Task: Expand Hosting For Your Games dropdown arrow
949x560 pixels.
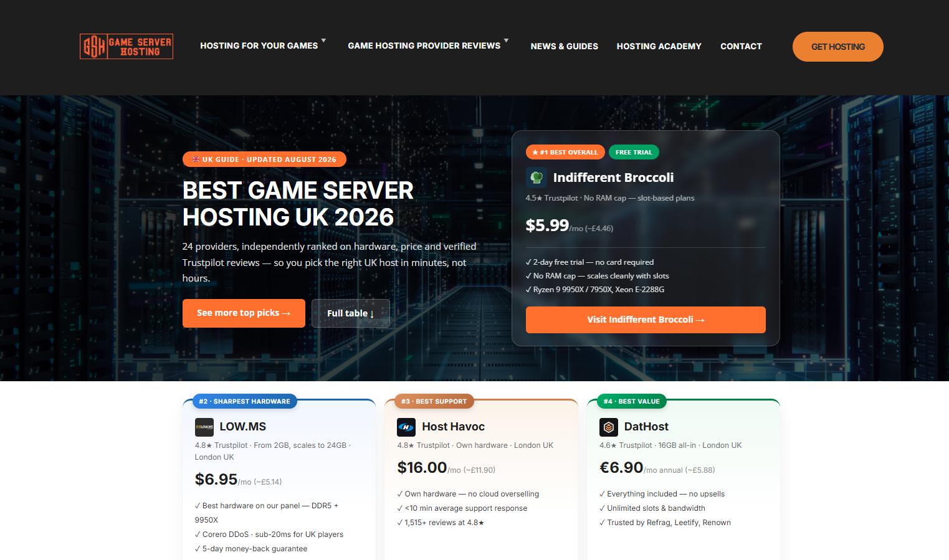Action: 323,40
